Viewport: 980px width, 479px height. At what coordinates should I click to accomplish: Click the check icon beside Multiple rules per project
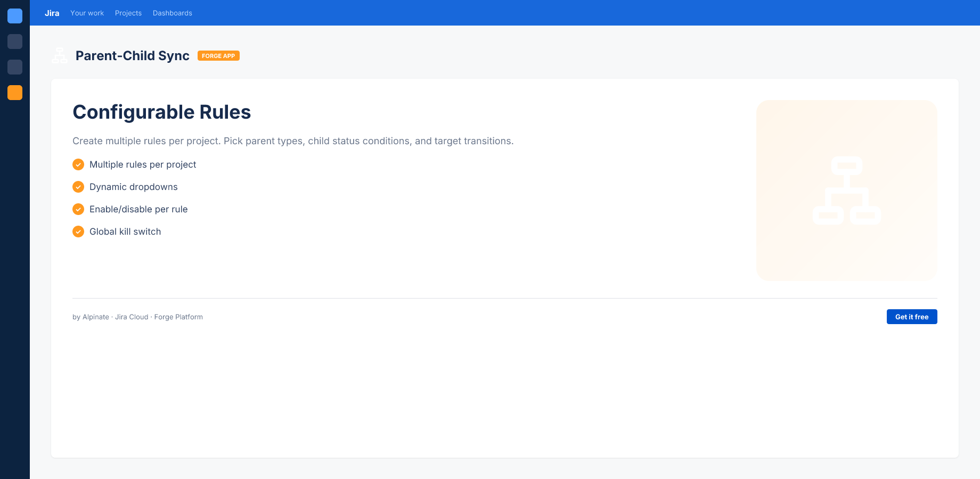coord(78,164)
